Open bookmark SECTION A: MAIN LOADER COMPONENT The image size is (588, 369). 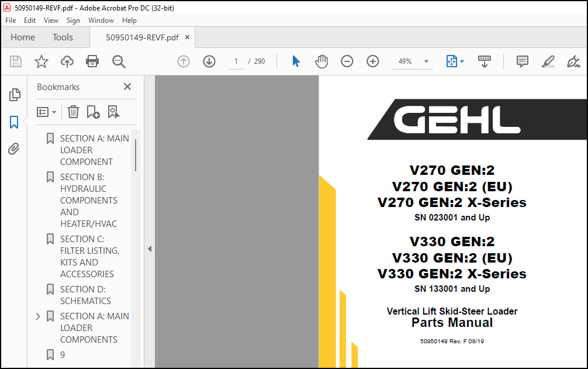(x=95, y=150)
